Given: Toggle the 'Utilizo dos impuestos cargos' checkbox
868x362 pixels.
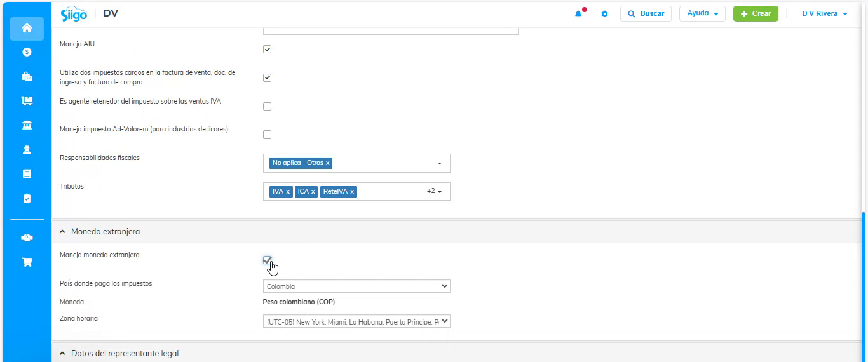Looking at the screenshot, I should (x=267, y=77).
